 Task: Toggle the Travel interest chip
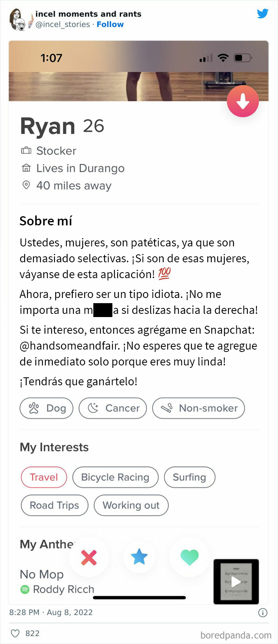pyautogui.click(x=44, y=477)
